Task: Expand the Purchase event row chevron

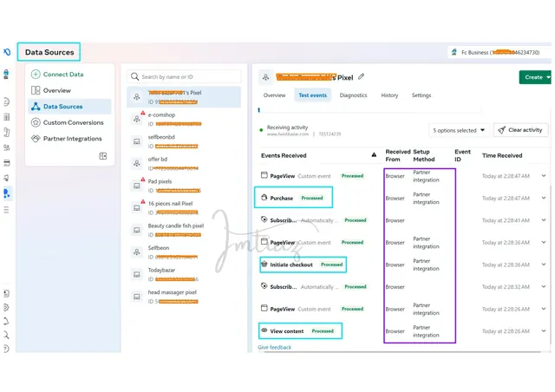Action: (544, 198)
